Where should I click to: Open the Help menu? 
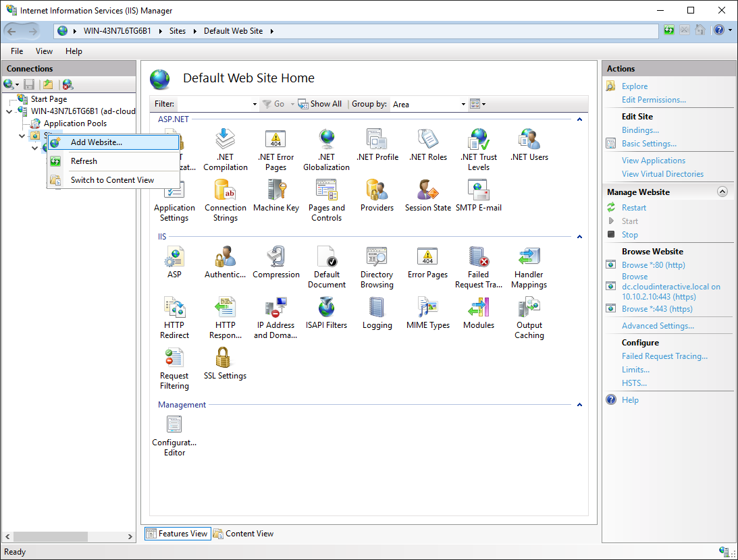click(x=74, y=51)
